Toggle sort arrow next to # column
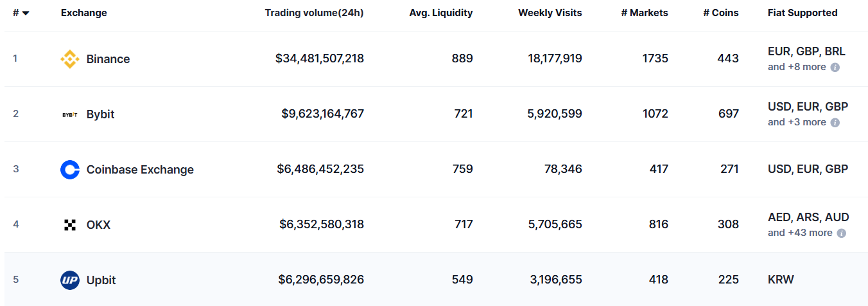 (25, 14)
